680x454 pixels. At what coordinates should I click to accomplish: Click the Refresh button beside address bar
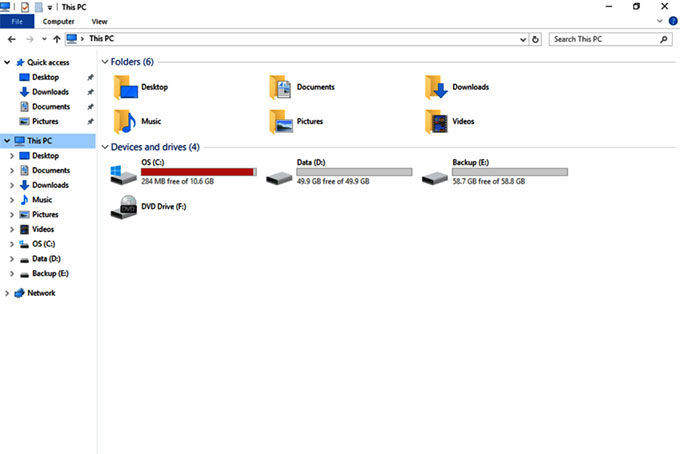[x=536, y=39]
